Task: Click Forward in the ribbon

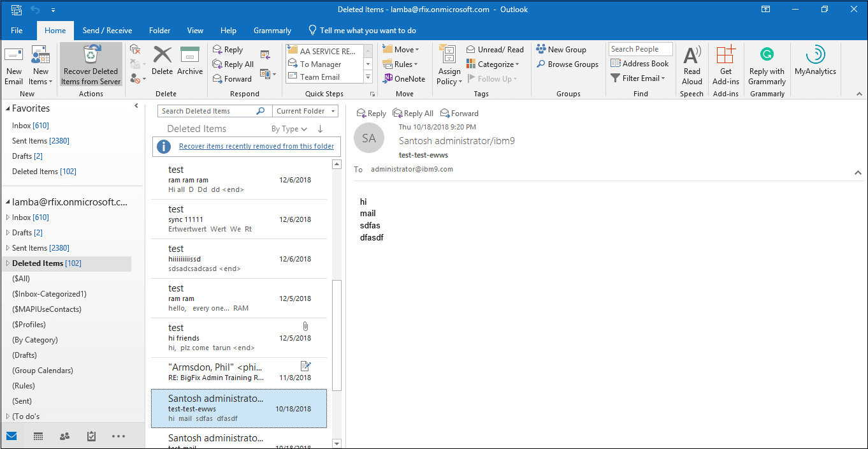Action: pos(232,79)
